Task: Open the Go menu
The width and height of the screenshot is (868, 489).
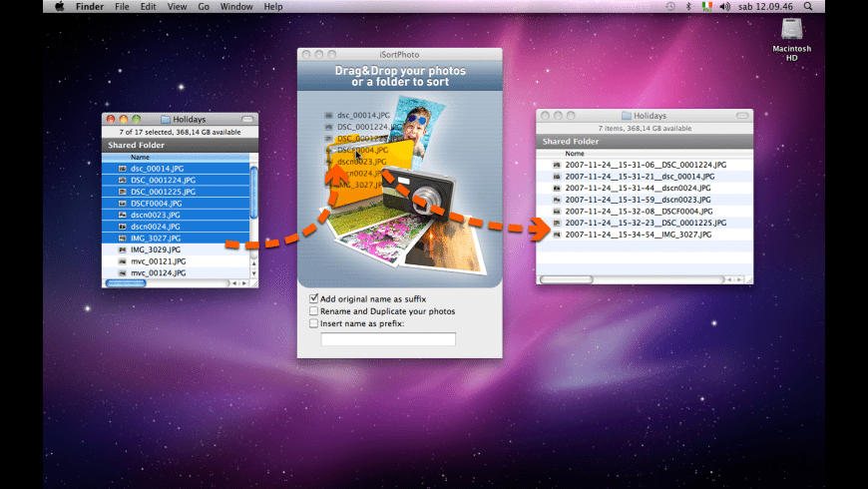Action: pos(204,7)
